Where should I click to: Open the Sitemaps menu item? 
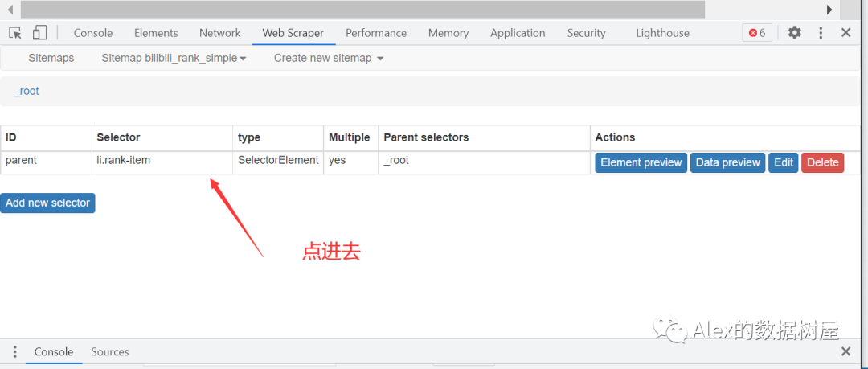click(x=51, y=58)
